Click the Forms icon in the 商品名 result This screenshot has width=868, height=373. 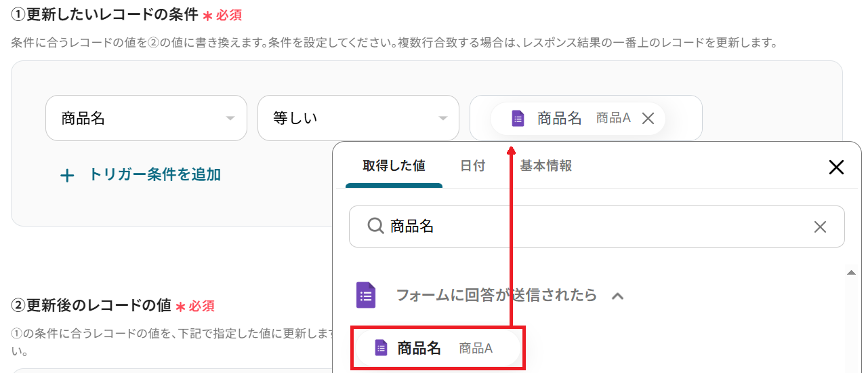click(x=381, y=348)
